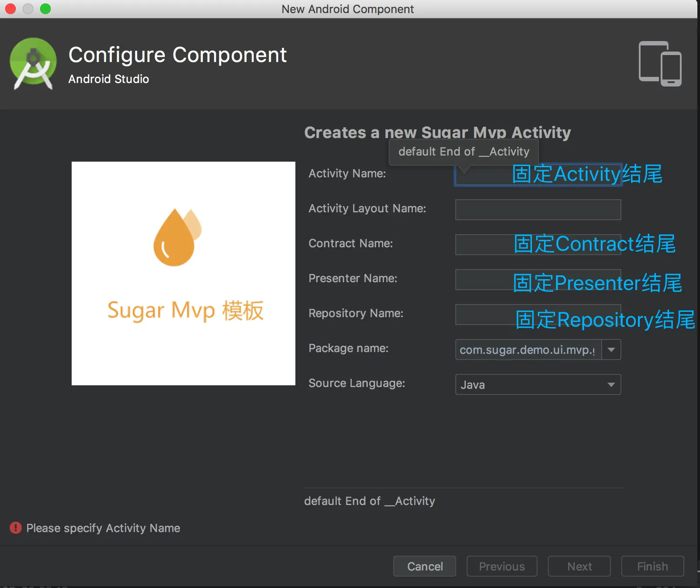700x588 pixels.
Task: Click the 'Android Studio' subtitle text
Action: tap(109, 79)
